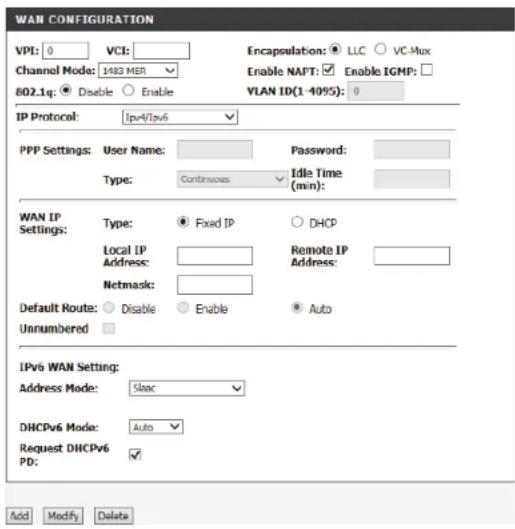The width and height of the screenshot is (515, 529).
Task: Click the WAN CONFIGURATION header text
Action: pos(85,19)
